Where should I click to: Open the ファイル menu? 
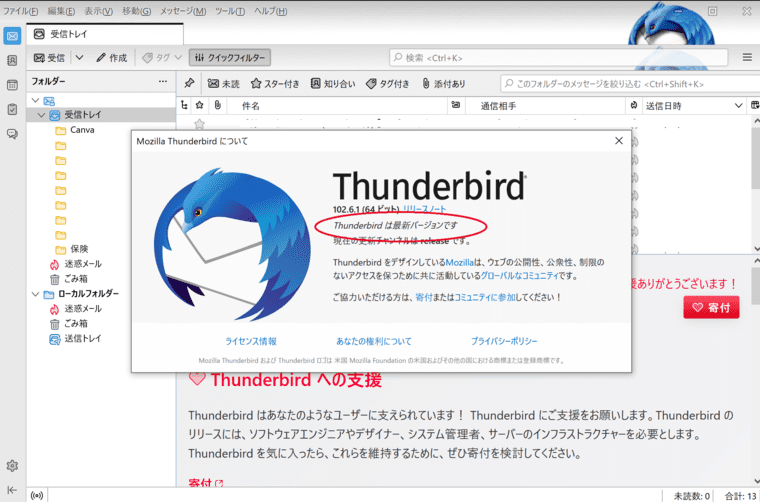pos(21,11)
